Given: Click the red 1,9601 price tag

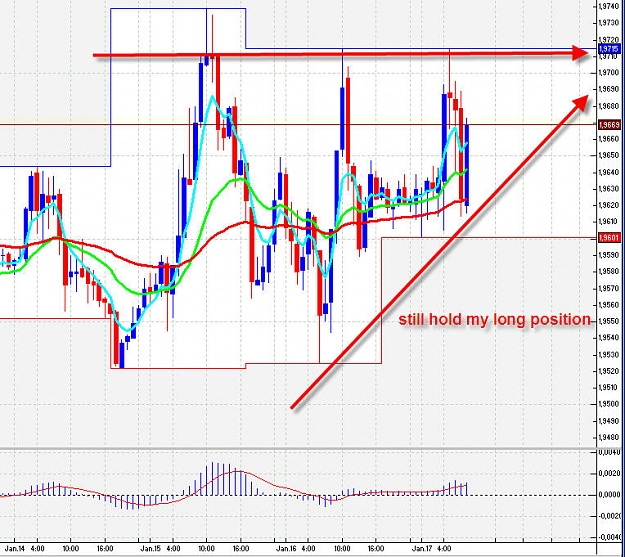Looking at the screenshot, I should click(x=609, y=238).
